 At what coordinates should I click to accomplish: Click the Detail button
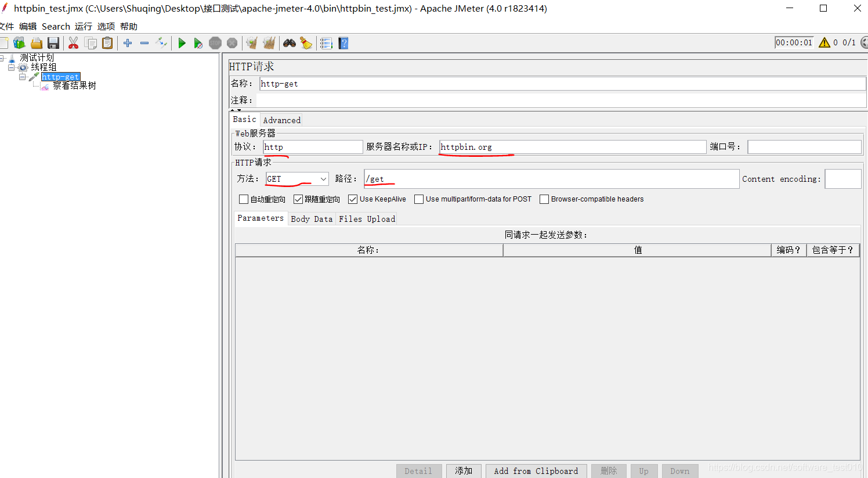pyautogui.click(x=419, y=471)
